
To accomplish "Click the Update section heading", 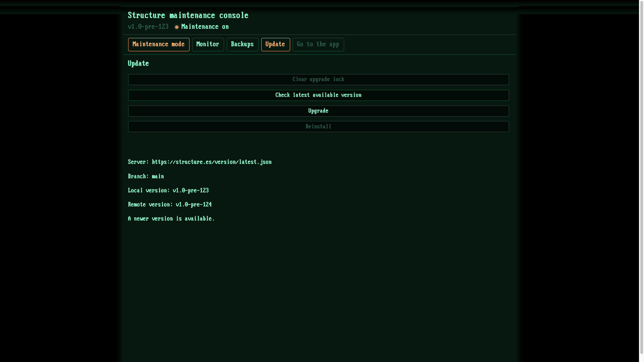I will [x=138, y=63].
